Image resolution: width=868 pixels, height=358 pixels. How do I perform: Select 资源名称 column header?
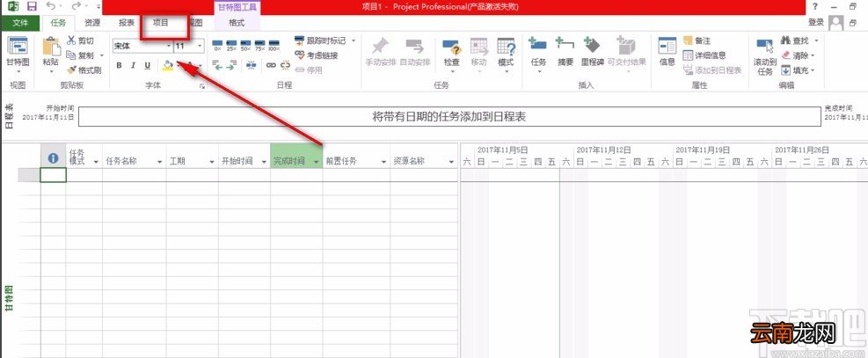[x=423, y=157]
